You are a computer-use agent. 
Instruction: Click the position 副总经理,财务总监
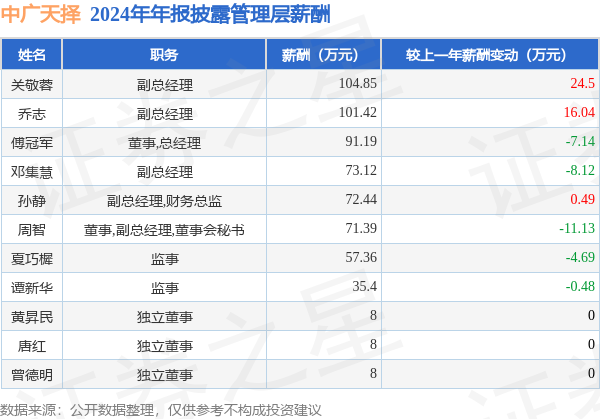tap(164, 201)
